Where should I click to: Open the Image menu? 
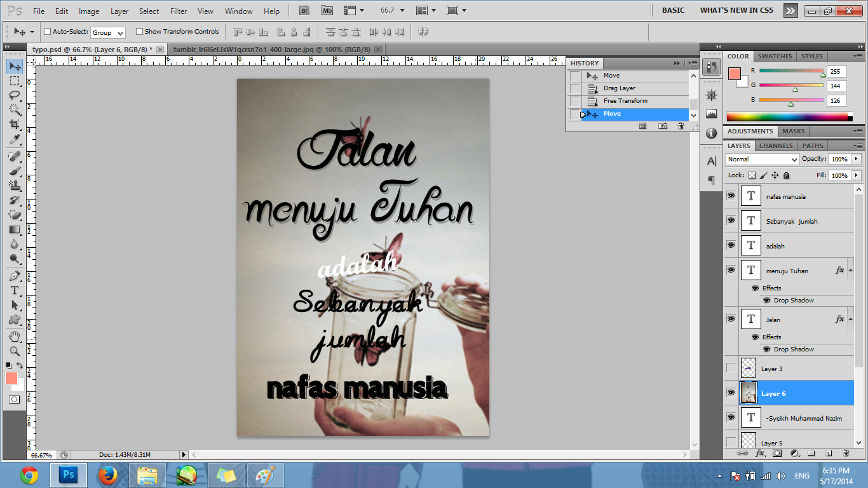[89, 11]
